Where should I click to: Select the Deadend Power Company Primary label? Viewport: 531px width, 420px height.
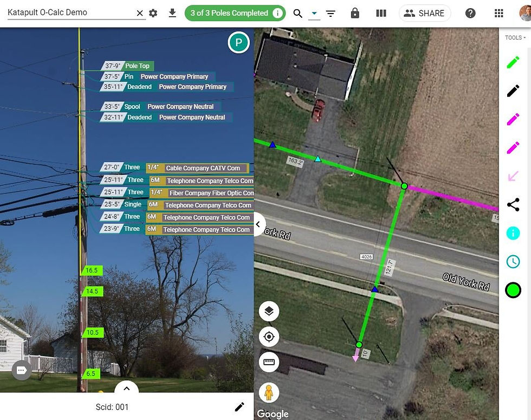tap(167, 87)
